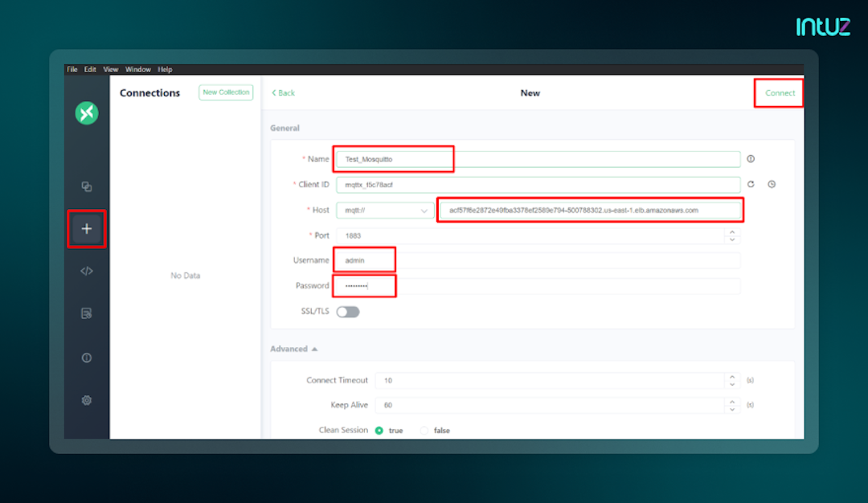Create a New Collection
Screen dimensions: 868x503
225,92
